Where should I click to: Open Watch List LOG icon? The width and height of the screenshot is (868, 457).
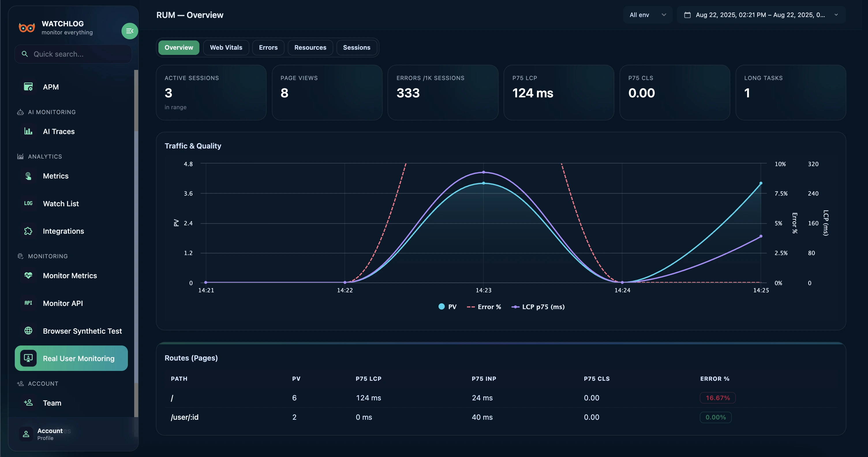pos(28,203)
